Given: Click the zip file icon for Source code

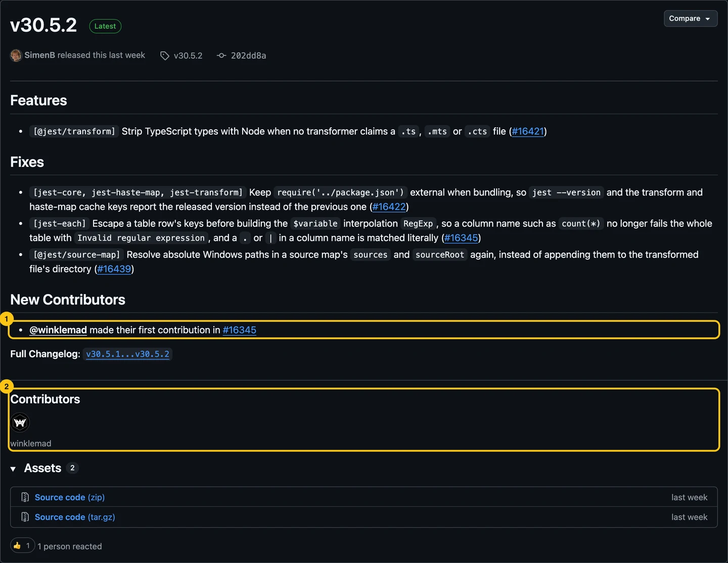Looking at the screenshot, I should (25, 497).
